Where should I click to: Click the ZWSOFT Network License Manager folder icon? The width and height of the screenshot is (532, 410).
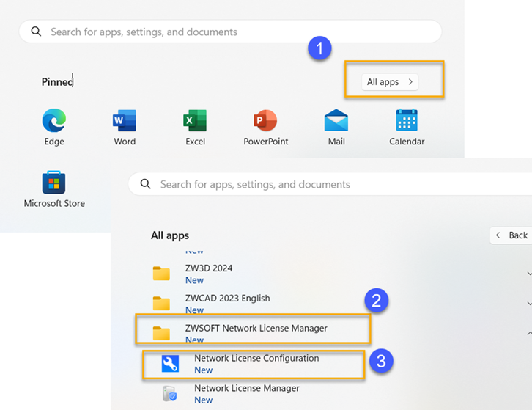click(161, 333)
